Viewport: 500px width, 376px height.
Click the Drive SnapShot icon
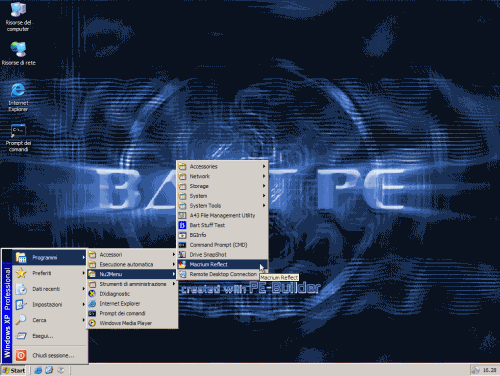[182, 255]
